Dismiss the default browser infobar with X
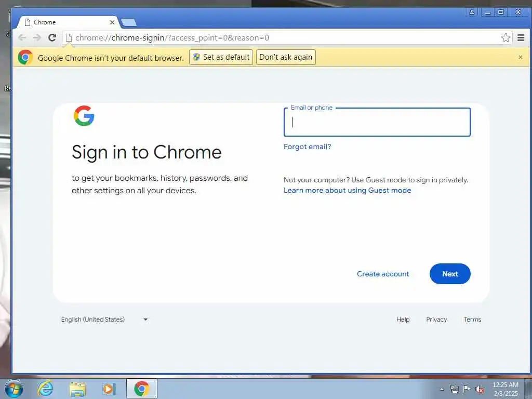The width and height of the screenshot is (532, 399). click(x=521, y=57)
